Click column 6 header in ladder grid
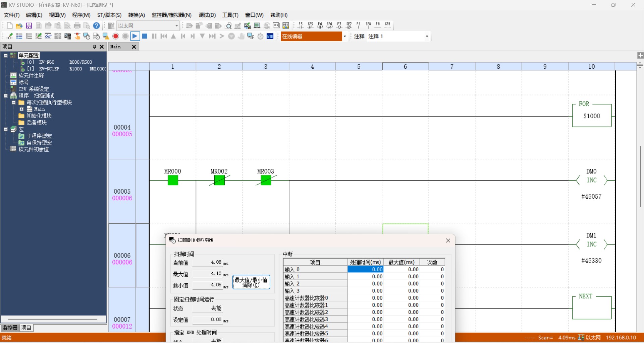The image size is (644, 343). pyautogui.click(x=406, y=67)
